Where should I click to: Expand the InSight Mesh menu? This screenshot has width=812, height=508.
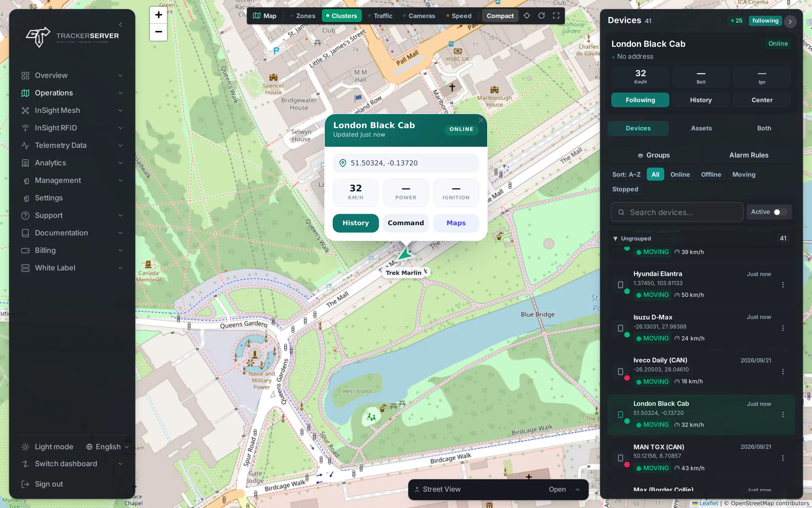[72, 110]
